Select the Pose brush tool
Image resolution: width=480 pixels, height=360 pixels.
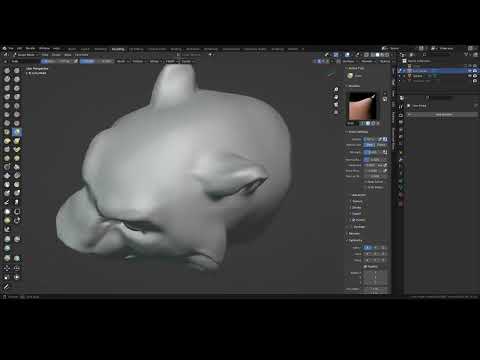[17, 150]
